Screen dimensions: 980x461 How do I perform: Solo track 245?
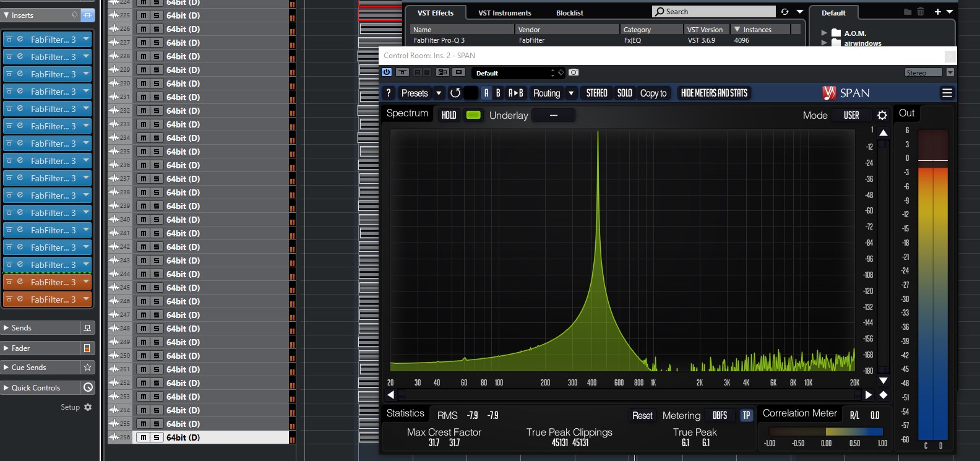click(157, 288)
